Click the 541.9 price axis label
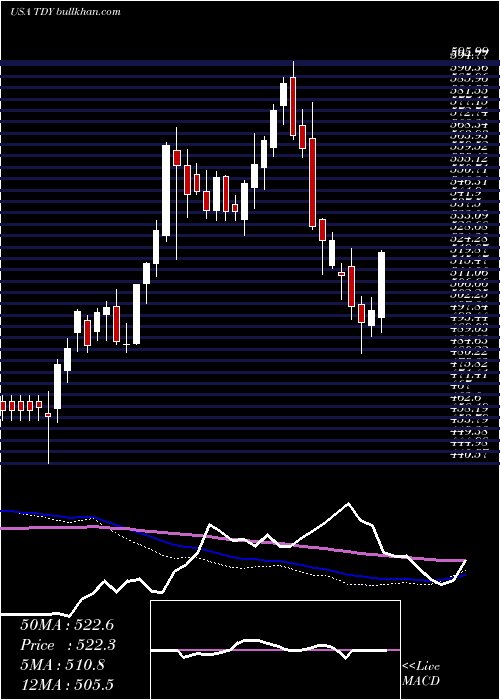 pos(466,193)
